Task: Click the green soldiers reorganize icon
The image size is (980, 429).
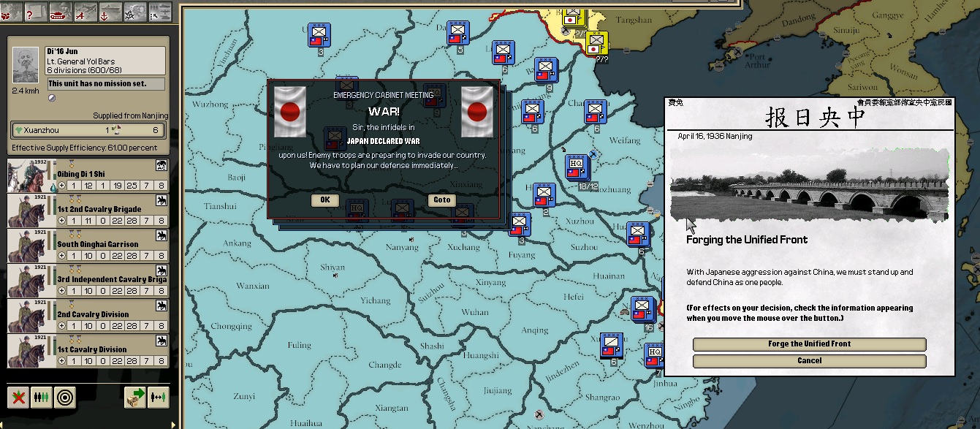Action: click(x=41, y=398)
